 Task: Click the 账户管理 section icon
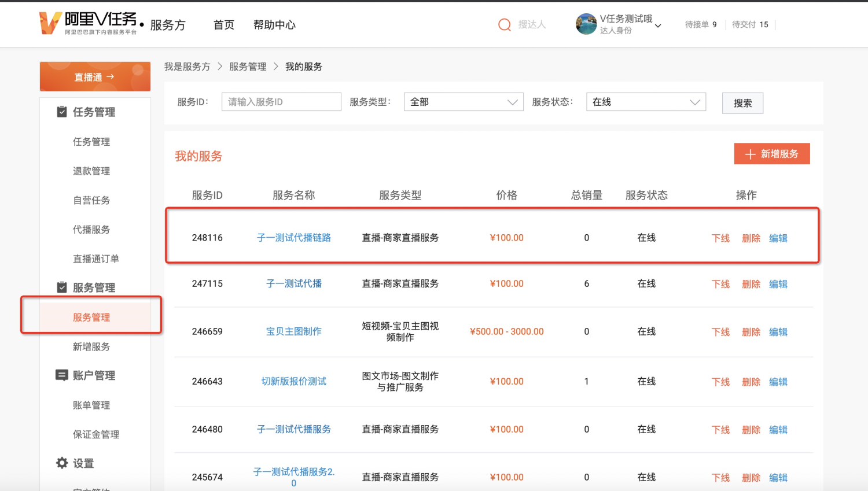[61, 375]
